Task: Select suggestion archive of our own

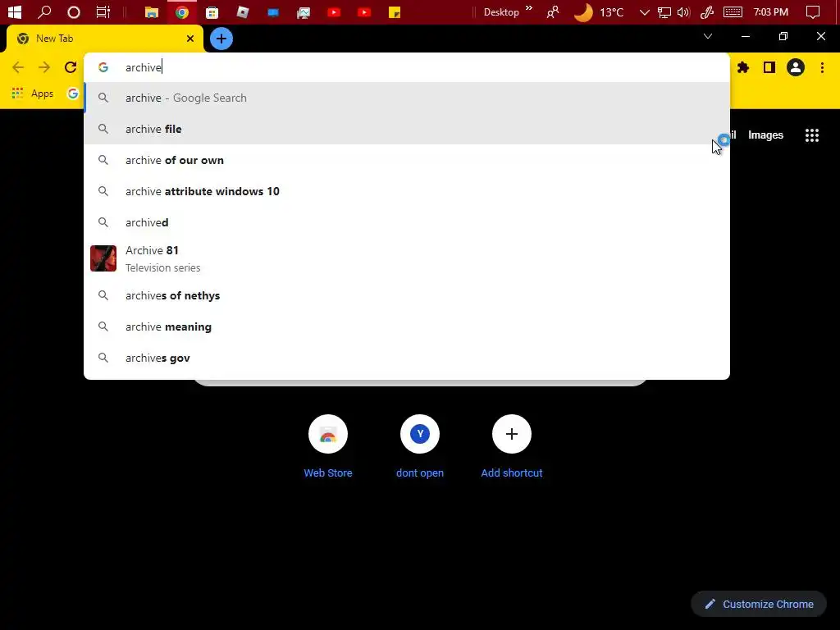Action: (x=407, y=160)
